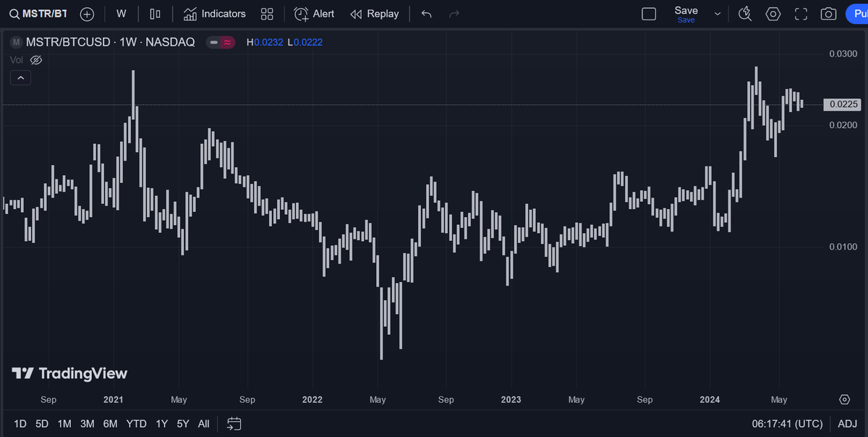Click the 2024 time axis label
Image resolution: width=868 pixels, height=437 pixels.
(x=710, y=399)
